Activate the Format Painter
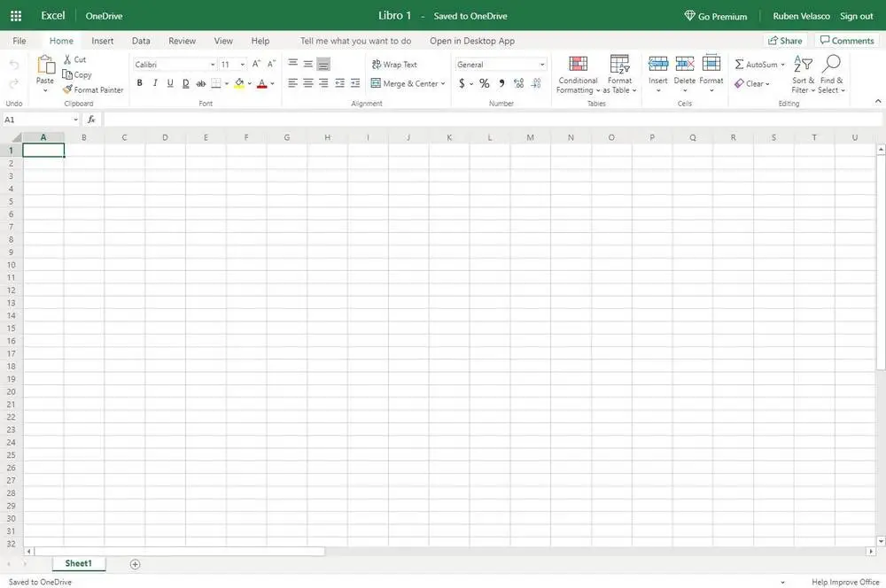The image size is (886, 588). [93, 89]
